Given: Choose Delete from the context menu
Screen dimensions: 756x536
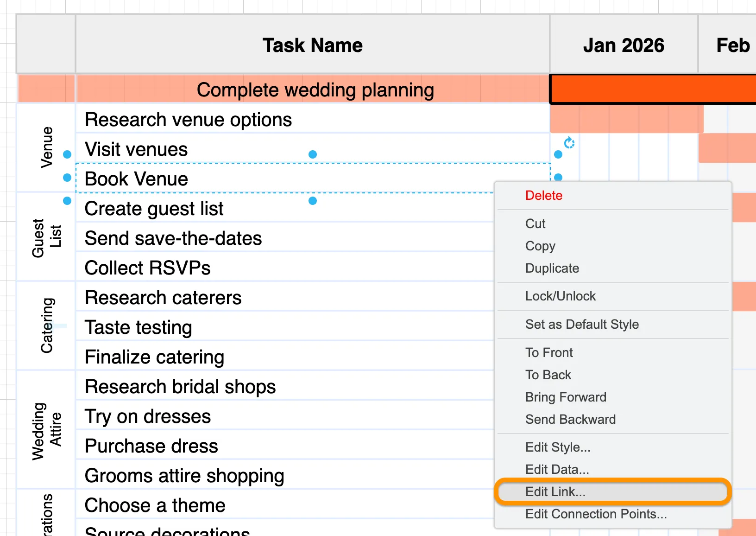Looking at the screenshot, I should (x=543, y=196).
